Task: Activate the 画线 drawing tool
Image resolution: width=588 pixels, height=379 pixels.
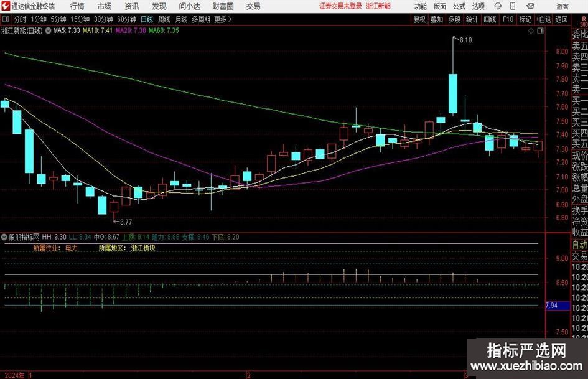Action: click(x=490, y=19)
